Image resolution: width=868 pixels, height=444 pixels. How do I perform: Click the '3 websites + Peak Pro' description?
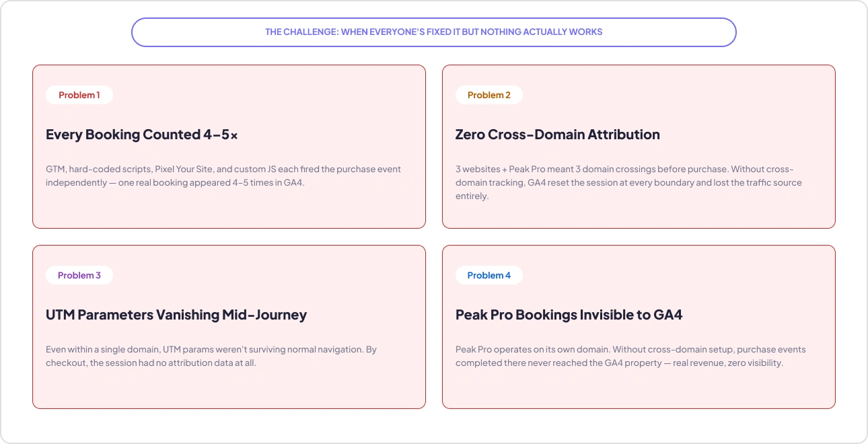pyautogui.click(x=628, y=182)
